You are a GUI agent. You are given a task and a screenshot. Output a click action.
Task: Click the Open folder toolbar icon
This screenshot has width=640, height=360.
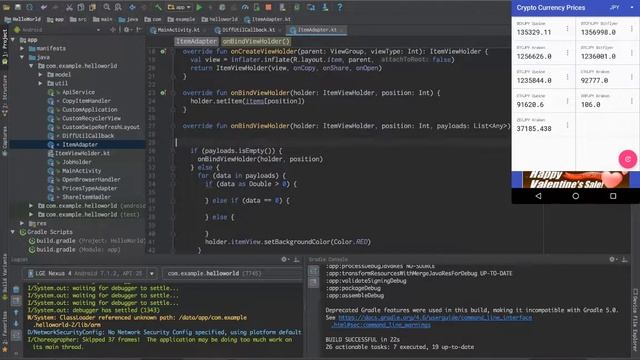[7, 7]
